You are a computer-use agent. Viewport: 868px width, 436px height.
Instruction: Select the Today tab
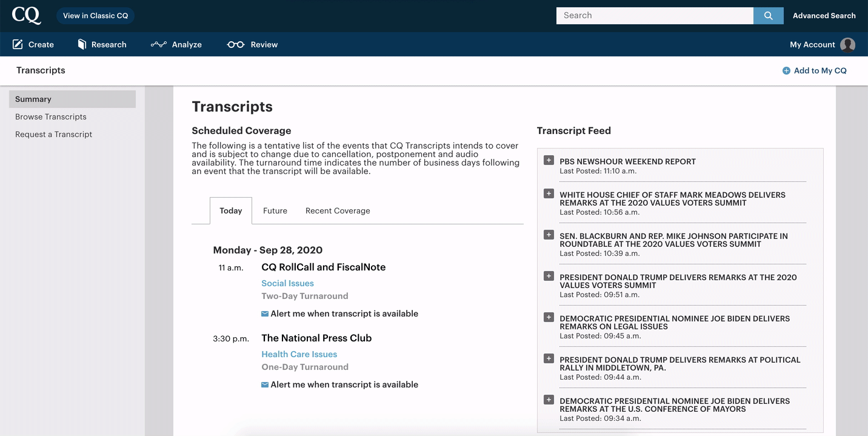[x=231, y=210]
